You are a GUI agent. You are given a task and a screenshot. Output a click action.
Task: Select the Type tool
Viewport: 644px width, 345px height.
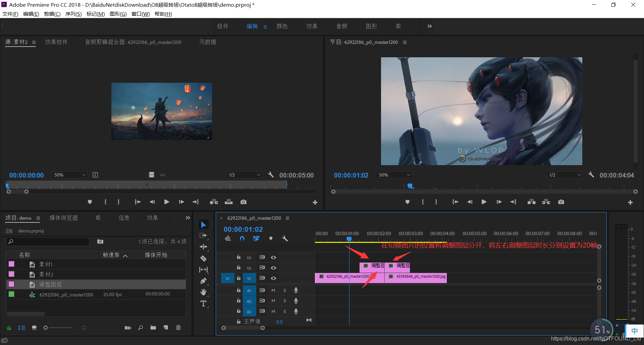203,304
